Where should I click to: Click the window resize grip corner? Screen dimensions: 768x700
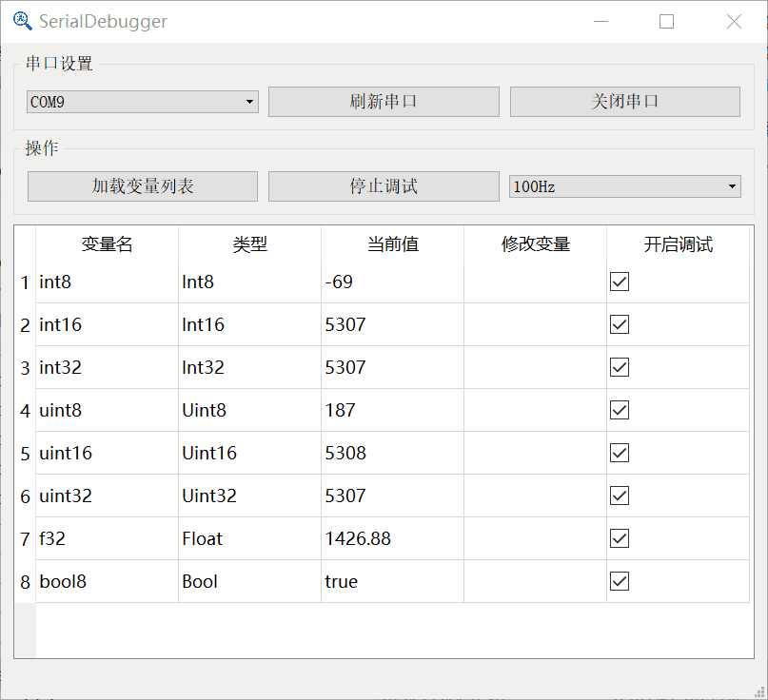click(x=759, y=692)
